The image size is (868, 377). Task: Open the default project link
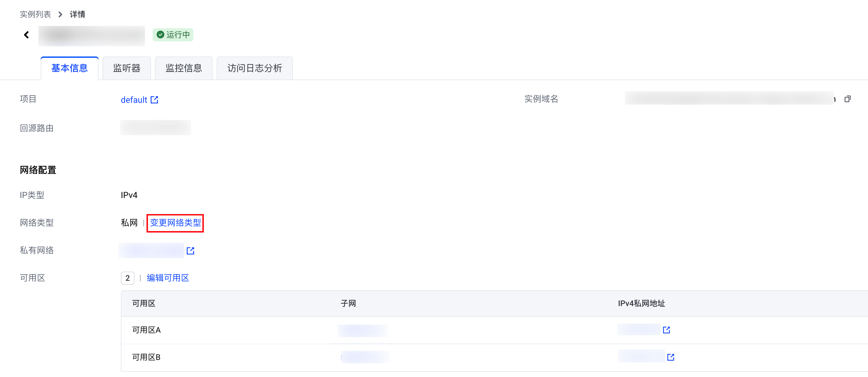[134, 100]
